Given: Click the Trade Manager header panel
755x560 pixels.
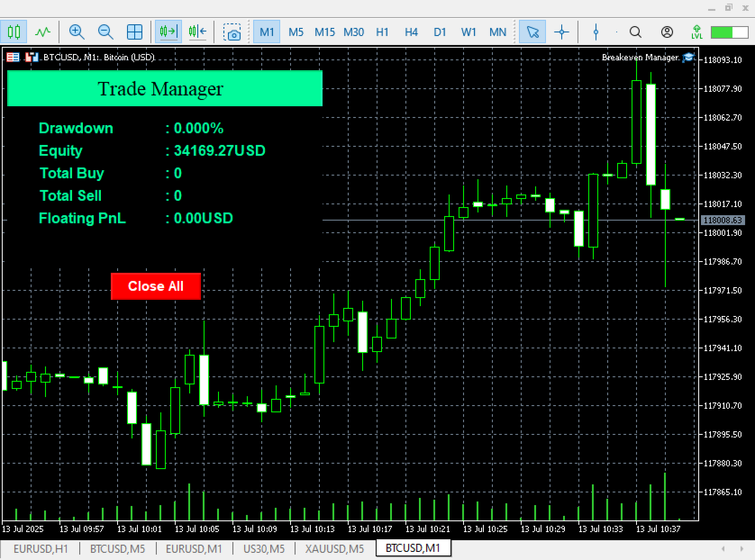Looking at the screenshot, I should click(x=165, y=88).
